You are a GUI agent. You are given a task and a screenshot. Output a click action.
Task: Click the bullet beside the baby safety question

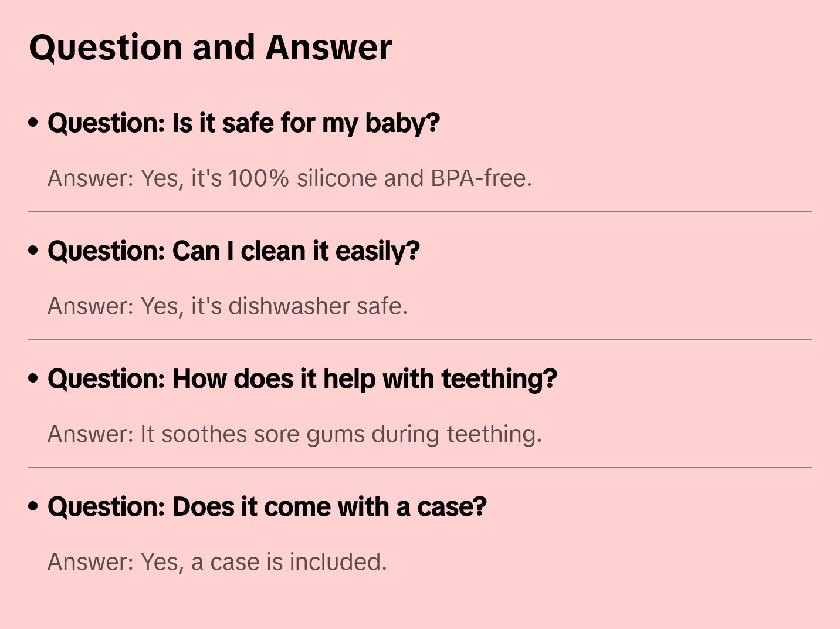click(33, 123)
